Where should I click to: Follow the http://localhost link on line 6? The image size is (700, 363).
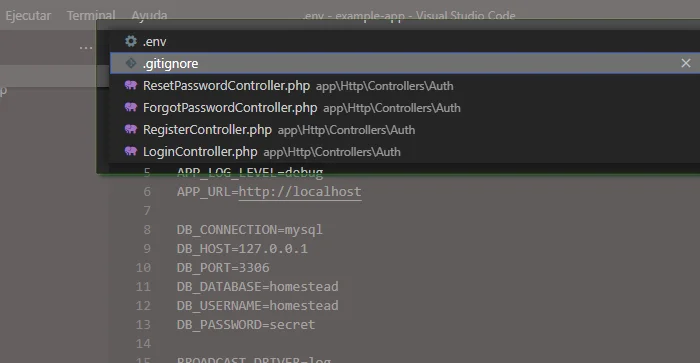300,192
